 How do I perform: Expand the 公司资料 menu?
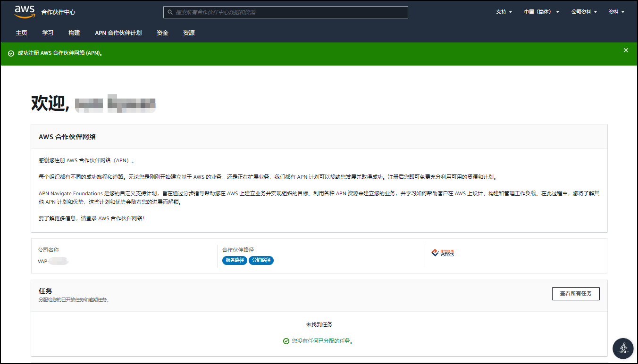584,12
